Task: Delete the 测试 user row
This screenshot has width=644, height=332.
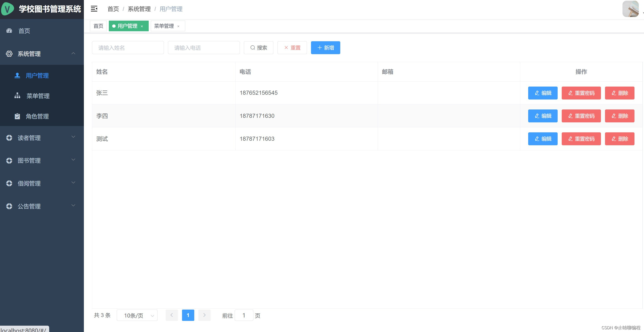Action: point(620,139)
